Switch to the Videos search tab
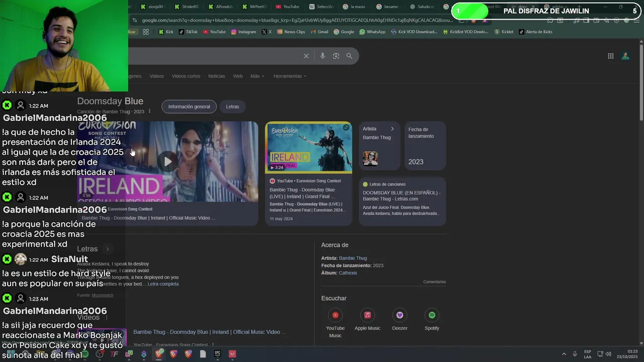 pyautogui.click(x=156, y=76)
